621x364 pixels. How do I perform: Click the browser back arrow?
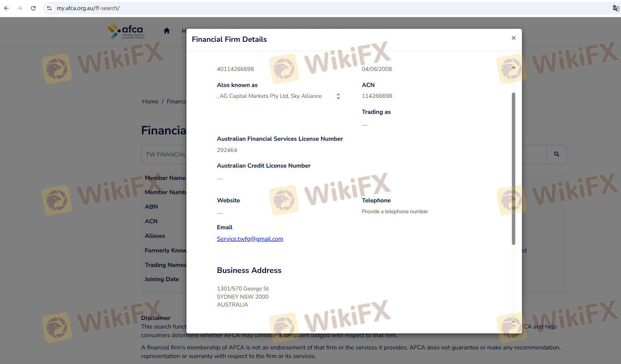coord(6,8)
